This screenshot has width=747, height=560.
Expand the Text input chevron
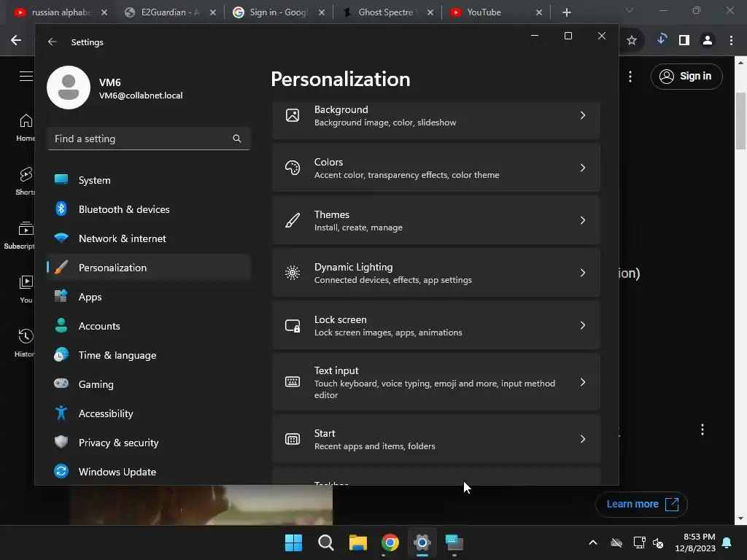point(583,382)
